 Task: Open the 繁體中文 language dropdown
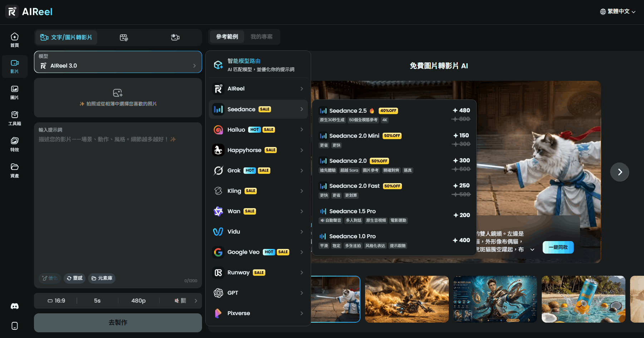618,12
